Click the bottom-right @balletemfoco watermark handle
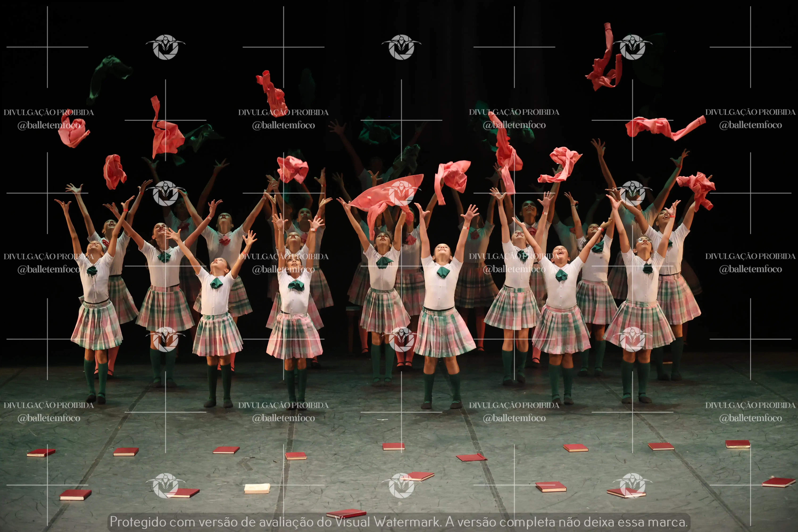This screenshot has width=798, height=532. (751, 418)
